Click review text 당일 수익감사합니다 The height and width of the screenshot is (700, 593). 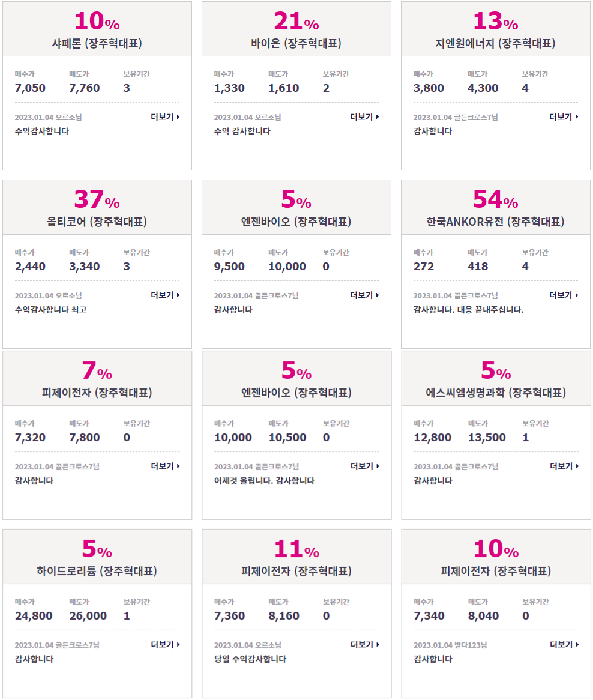coord(250,659)
